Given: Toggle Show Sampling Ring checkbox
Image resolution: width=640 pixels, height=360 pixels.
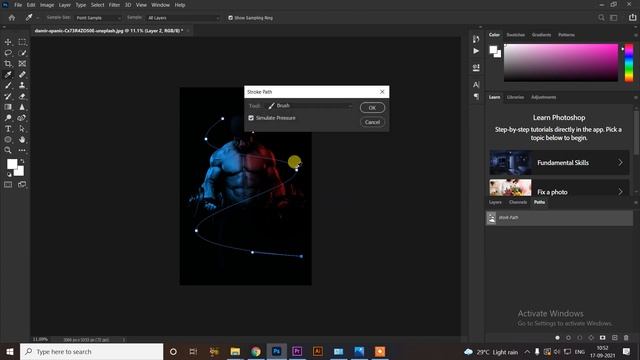Looking at the screenshot, I should [231, 18].
